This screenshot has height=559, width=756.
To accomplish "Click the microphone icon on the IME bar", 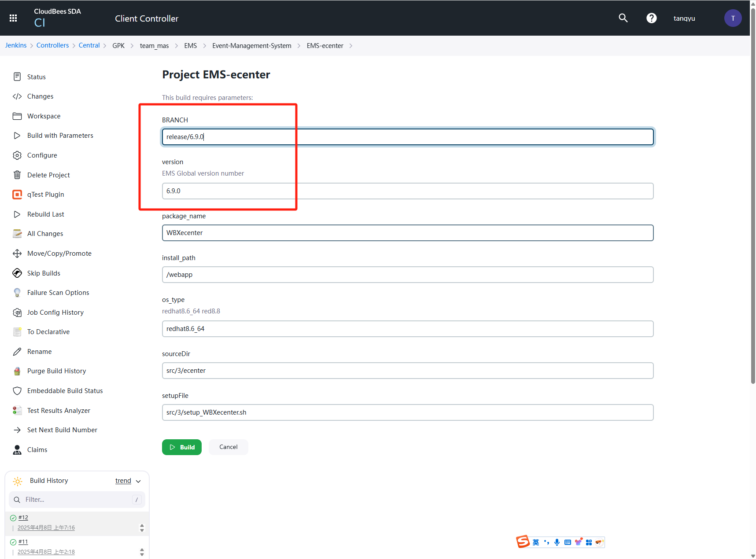I will (557, 542).
